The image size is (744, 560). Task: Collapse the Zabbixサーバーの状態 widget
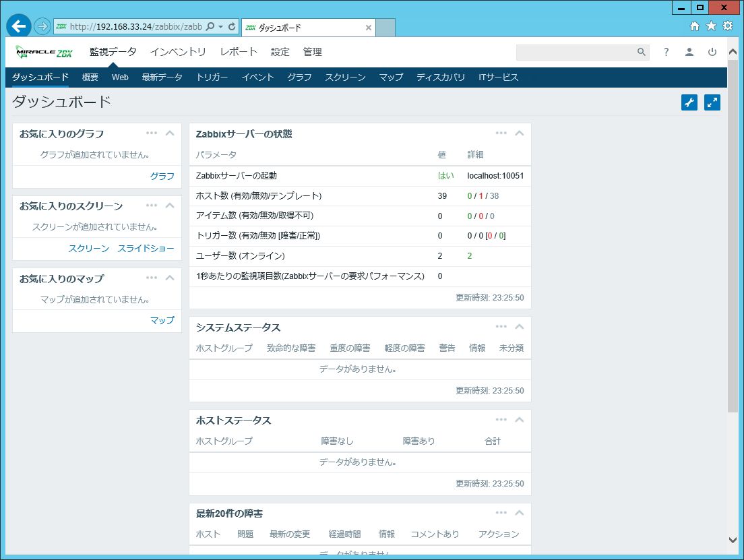click(x=520, y=133)
